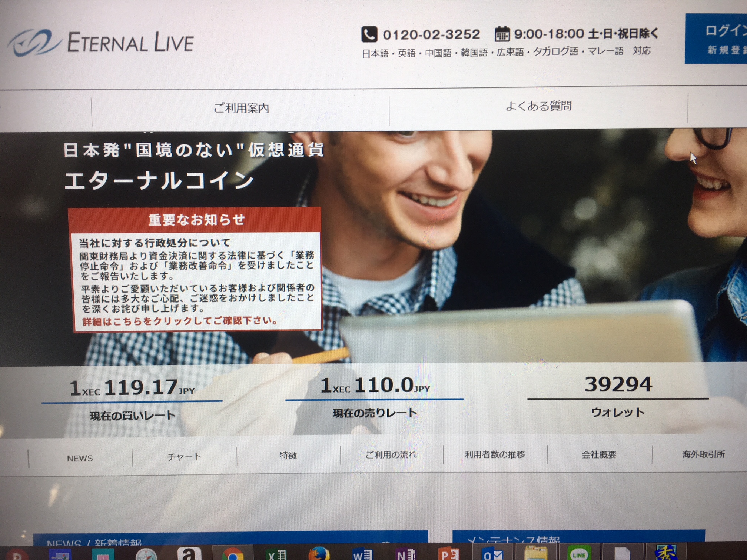
Task: Click the phone icon beside 0120-02-3252
Action: tap(369, 34)
